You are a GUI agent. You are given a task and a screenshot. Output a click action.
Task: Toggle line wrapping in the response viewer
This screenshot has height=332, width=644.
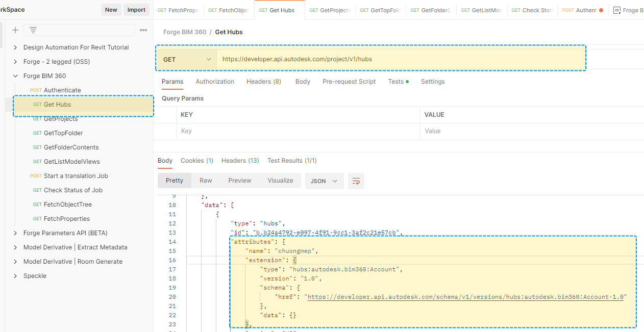tap(356, 181)
